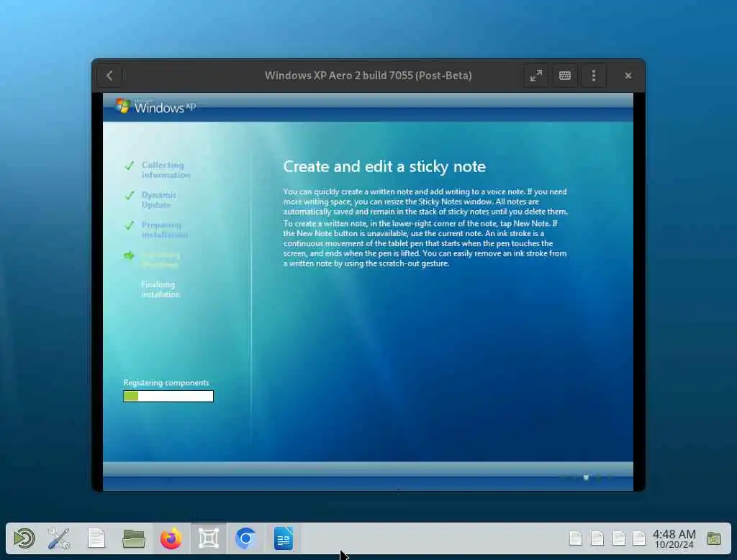Click the checkmark next to Collecting information
The height and width of the screenshot is (560, 737).
[x=130, y=166]
